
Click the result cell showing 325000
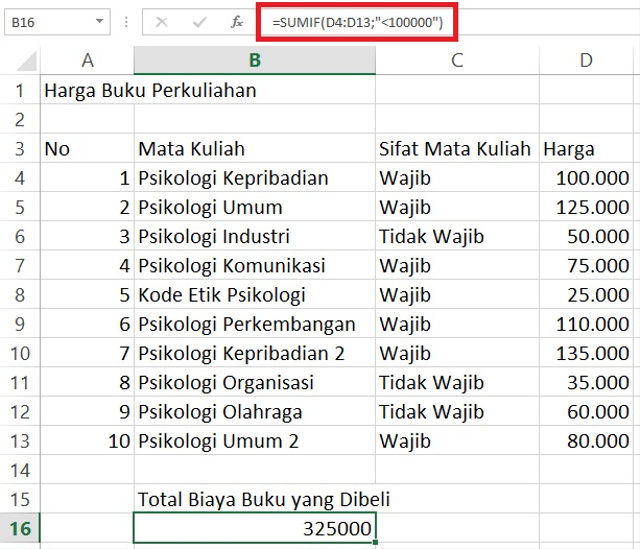coord(255,529)
